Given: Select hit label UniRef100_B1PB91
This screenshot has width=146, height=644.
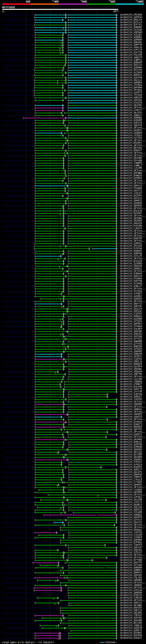Looking at the screenshot, I should 131,633.
